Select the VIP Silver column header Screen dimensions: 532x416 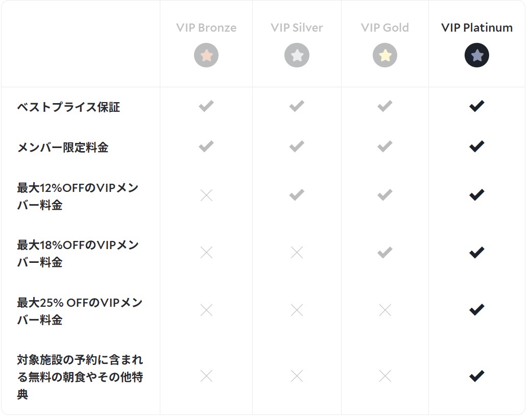click(x=297, y=28)
